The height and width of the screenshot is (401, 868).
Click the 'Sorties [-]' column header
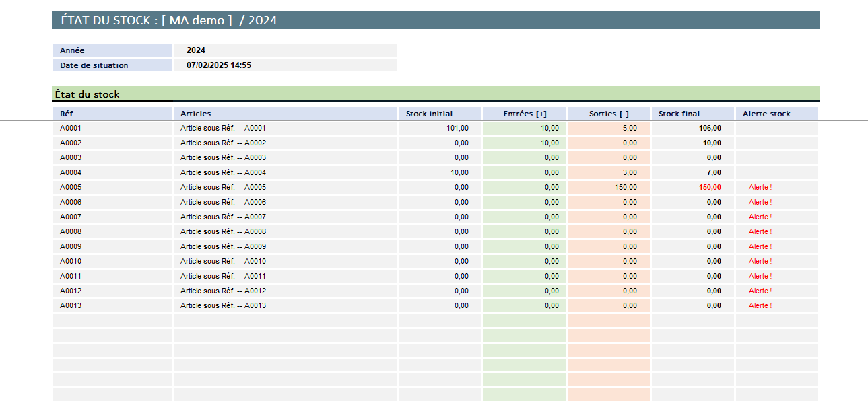pyautogui.click(x=609, y=114)
